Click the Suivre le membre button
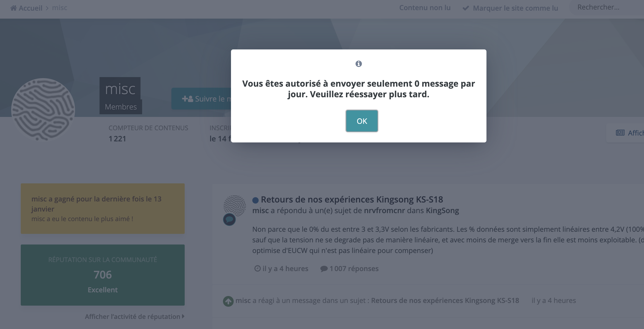The height and width of the screenshot is (329, 644). click(202, 99)
